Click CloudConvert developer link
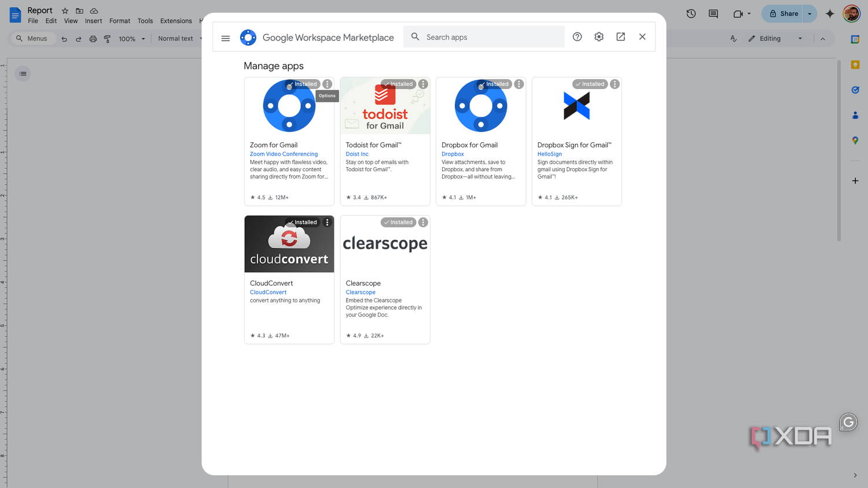 click(268, 293)
